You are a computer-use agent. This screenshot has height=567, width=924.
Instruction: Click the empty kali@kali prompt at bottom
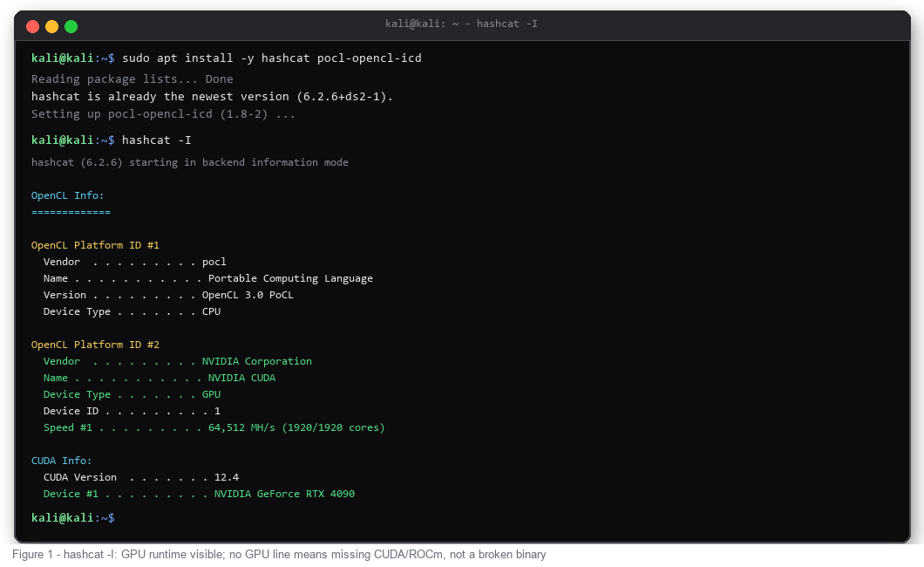click(73, 517)
